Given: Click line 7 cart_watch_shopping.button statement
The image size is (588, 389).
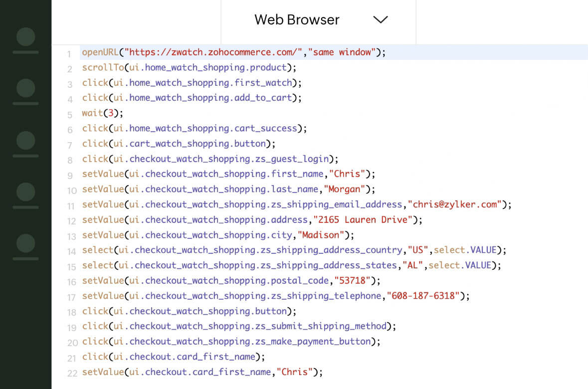Looking at the screenshot, I should tap(179, 144).
